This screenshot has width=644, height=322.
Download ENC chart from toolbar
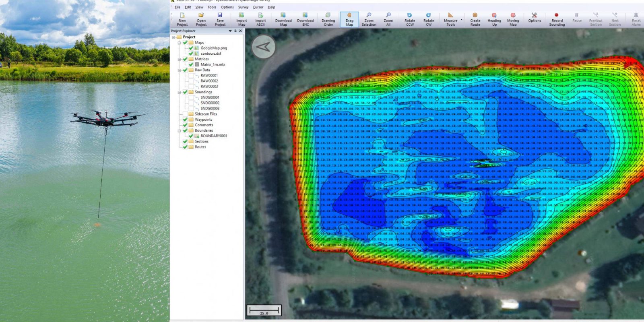tap(305, 19)
